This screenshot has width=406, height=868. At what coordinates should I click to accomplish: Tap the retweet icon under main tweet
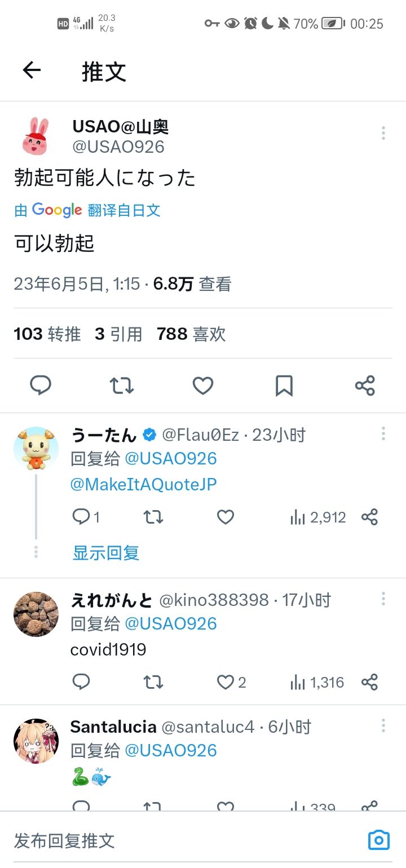(122, 386)
